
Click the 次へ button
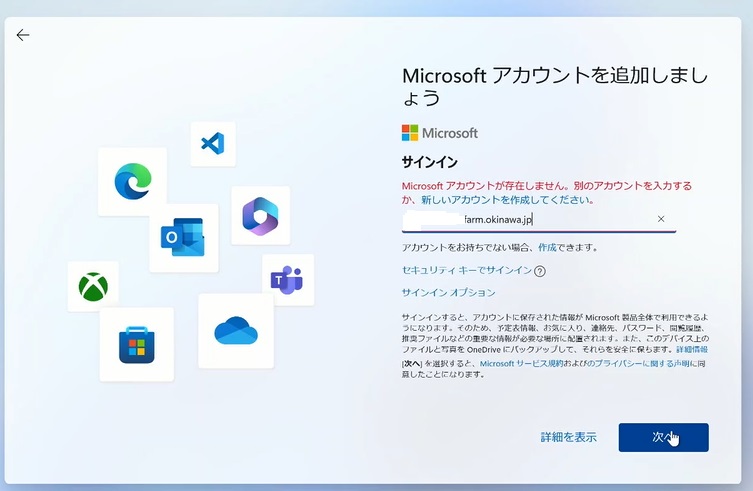point(663,437)
